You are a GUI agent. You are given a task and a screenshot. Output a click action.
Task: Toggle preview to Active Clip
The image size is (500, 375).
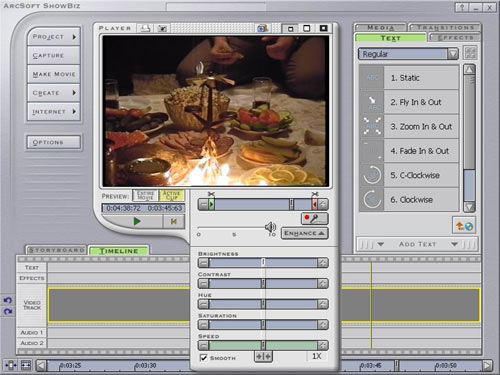[172, 195]
